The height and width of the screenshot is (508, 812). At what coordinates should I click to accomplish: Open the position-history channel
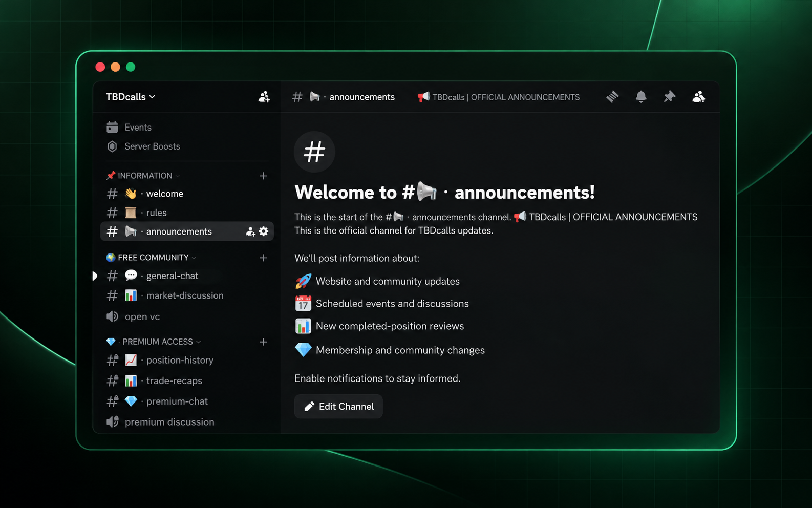[x=187, y=360]
